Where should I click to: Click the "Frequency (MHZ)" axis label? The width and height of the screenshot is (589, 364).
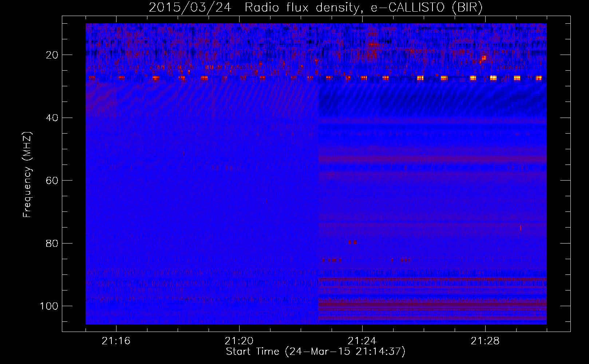click(x=27, y=175)
